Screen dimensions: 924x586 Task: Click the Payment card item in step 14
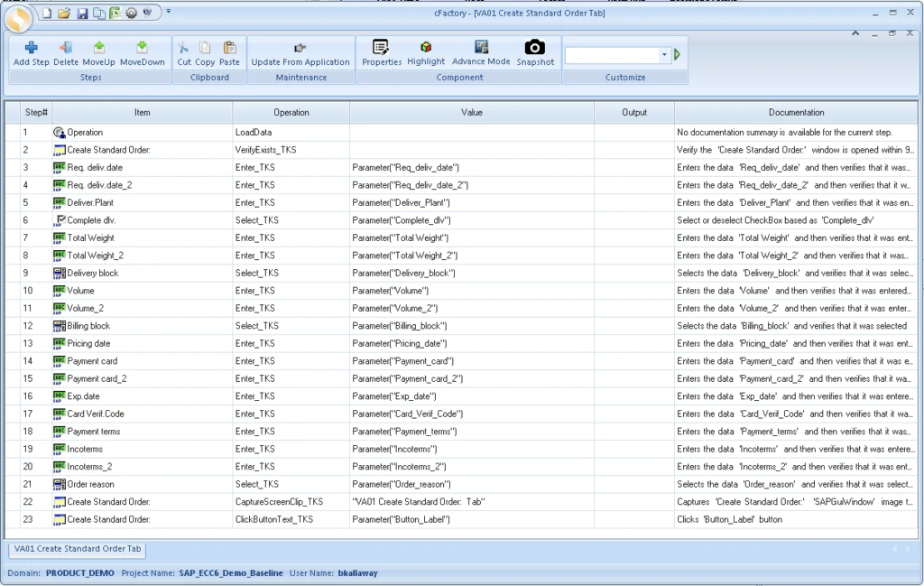[92, 361]
